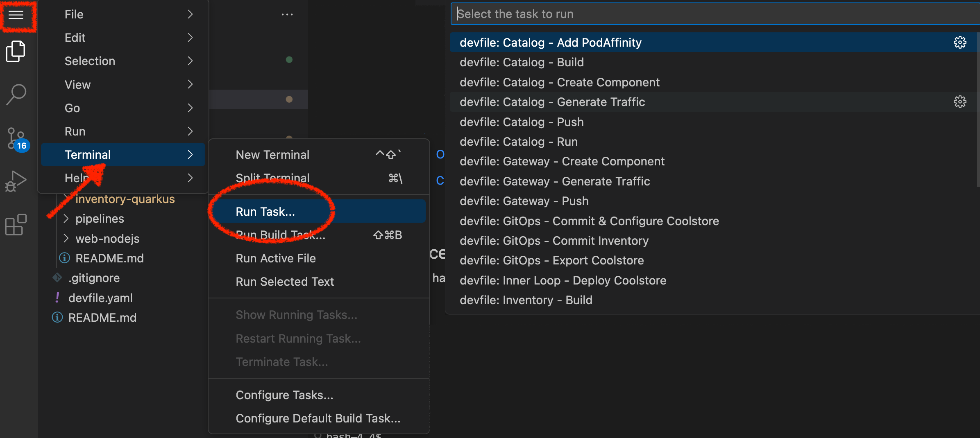
Task: Choose Run Task... from Terminal menu
Action: click(x=265, y=212)
